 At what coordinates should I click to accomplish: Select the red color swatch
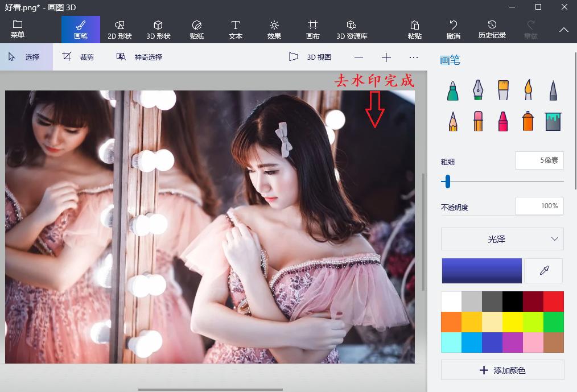click(x=553, y=301)
